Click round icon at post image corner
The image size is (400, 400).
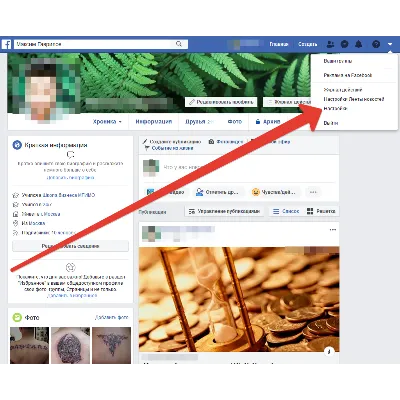click(x=329, y=351)
